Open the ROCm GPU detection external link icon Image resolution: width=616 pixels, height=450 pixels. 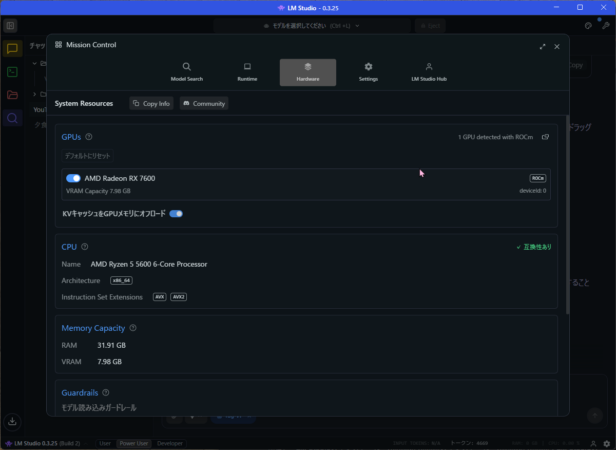click(x=545, y=137)
